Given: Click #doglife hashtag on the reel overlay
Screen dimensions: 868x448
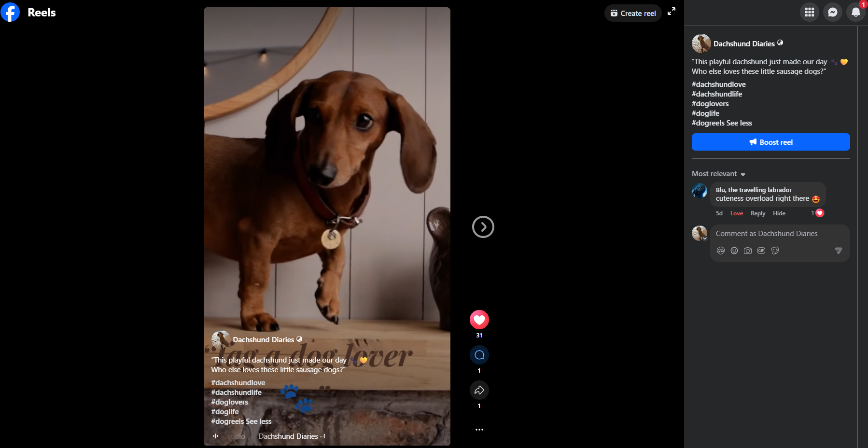Looking at the screenshot, I should coord(224,412).
